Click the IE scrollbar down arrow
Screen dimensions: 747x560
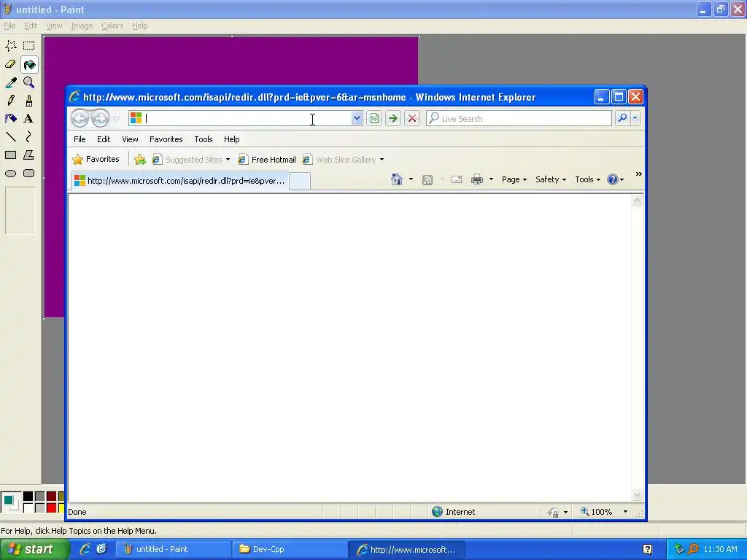pyautogui.click(x=638, y=495)
